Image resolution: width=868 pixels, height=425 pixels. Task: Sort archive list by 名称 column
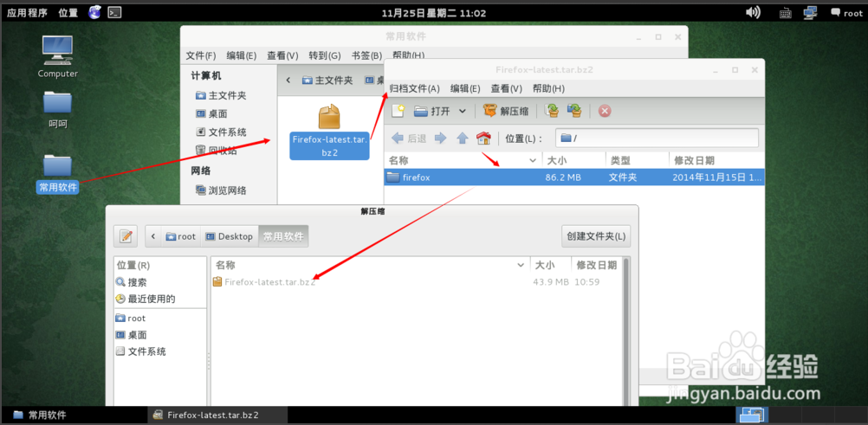pos(463,160)
